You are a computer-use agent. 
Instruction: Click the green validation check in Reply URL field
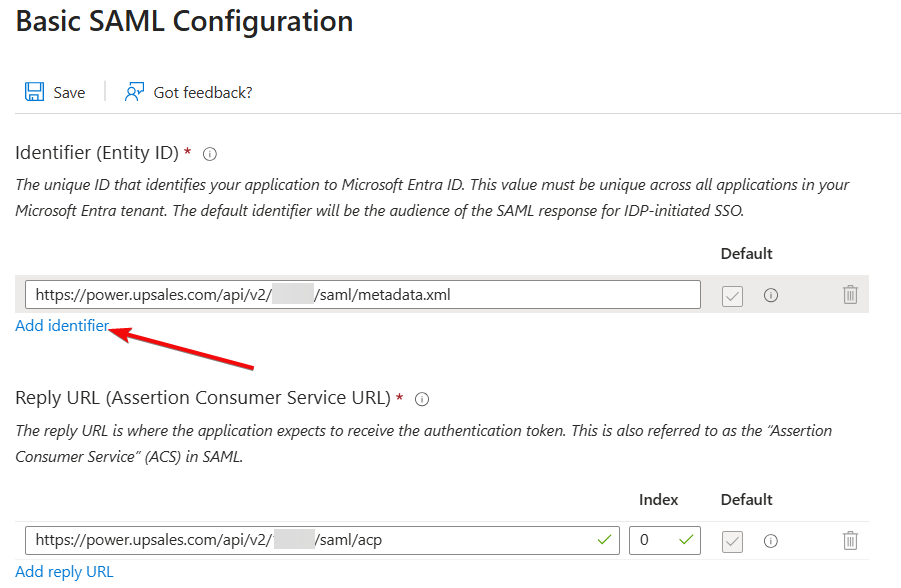(x=604, y=540)
